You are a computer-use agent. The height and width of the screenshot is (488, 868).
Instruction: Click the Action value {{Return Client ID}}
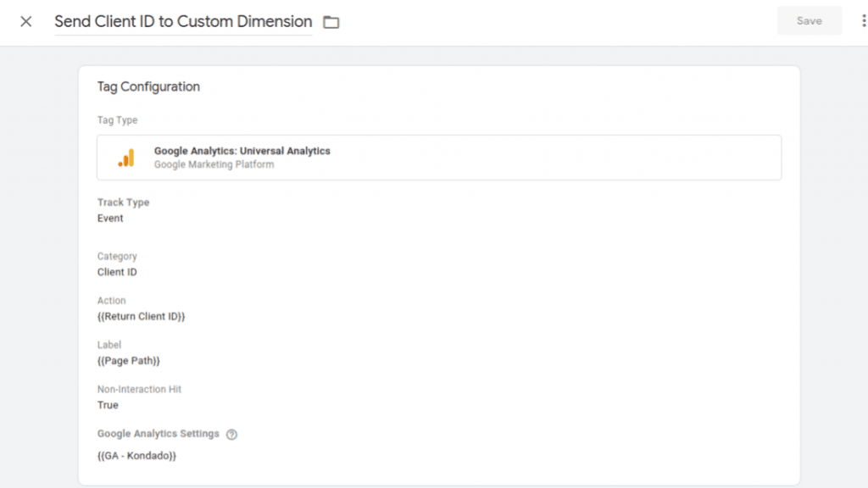point(141,317)
